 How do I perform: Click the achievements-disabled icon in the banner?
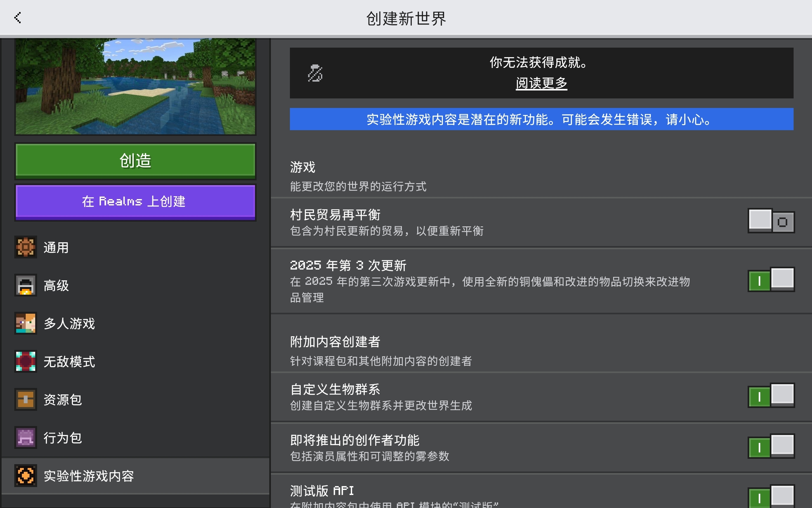click(315, 73)
